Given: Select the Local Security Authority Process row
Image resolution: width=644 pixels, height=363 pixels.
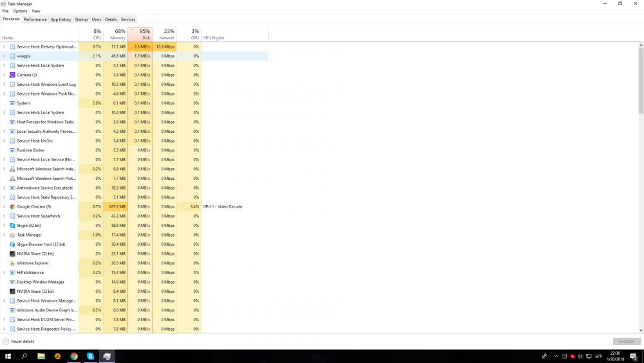Looking at the screenshot, I should 134,132.
